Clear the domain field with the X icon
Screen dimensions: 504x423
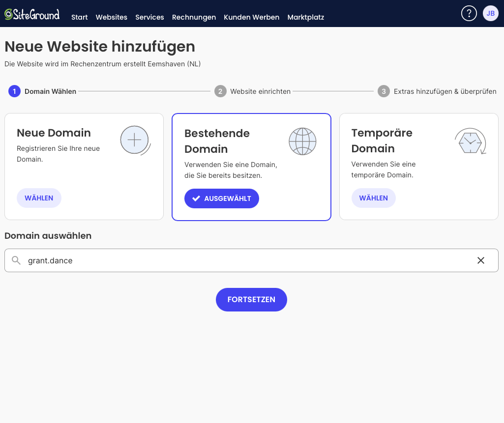click(x=481, y=260)
